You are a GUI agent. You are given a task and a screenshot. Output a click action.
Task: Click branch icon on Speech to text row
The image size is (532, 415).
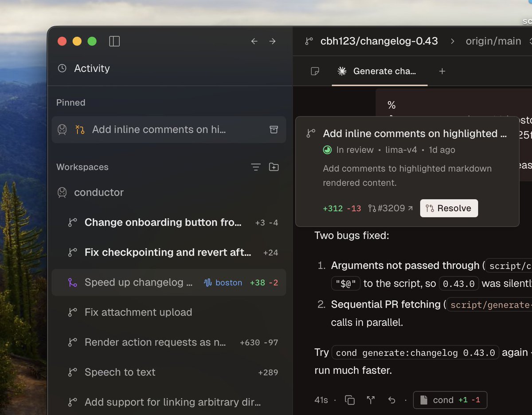[x=73, y=372]
